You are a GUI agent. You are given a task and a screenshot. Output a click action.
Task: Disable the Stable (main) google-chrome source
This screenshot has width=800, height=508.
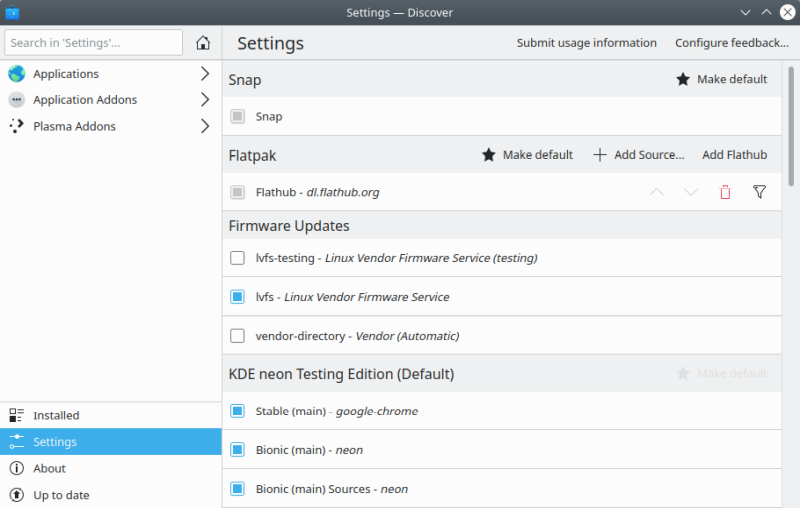237,411
